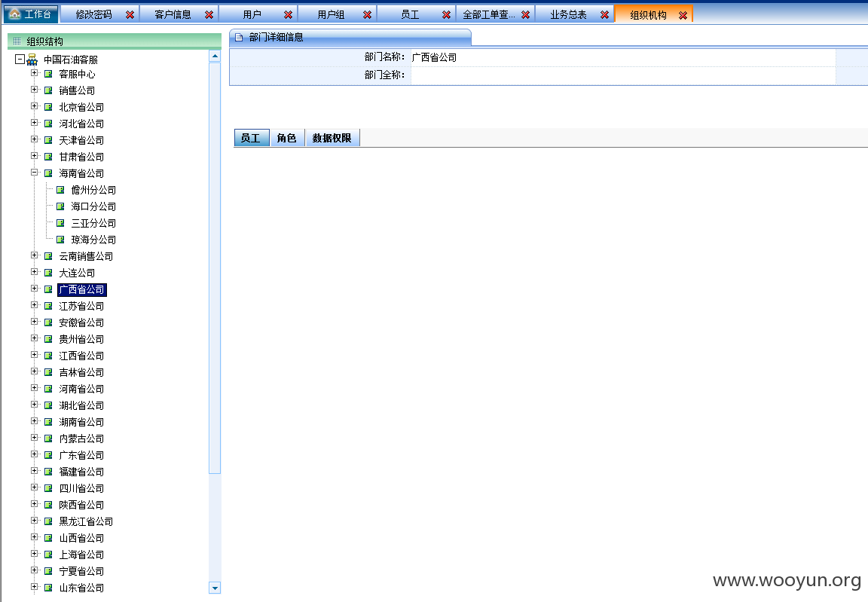This screenshot has height=602, width=868.
Task: Close the 全部工单查... tab
Action: [x=525, y=15]
